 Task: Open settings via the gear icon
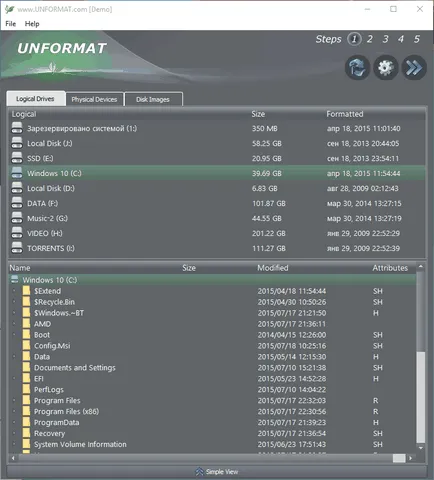click(386, 68)
